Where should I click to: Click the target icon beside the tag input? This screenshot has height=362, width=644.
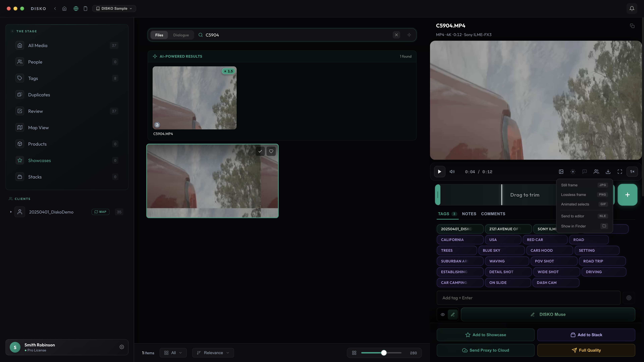point(629,298)
